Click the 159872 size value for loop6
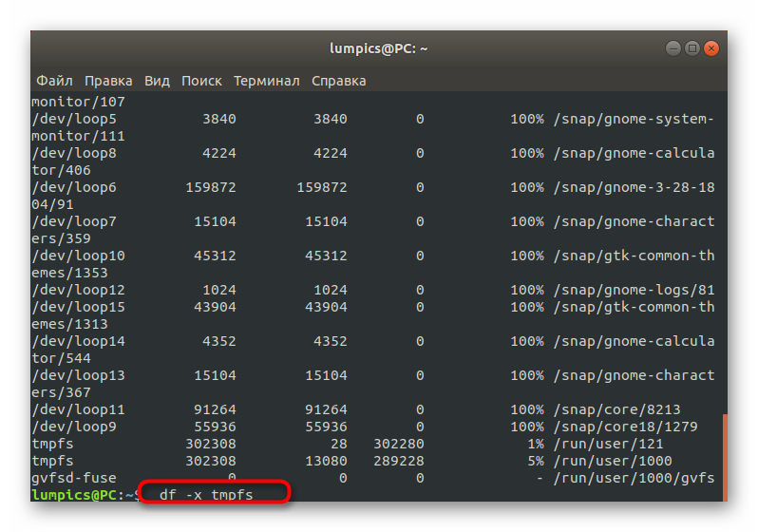 [x=211, y=188]
